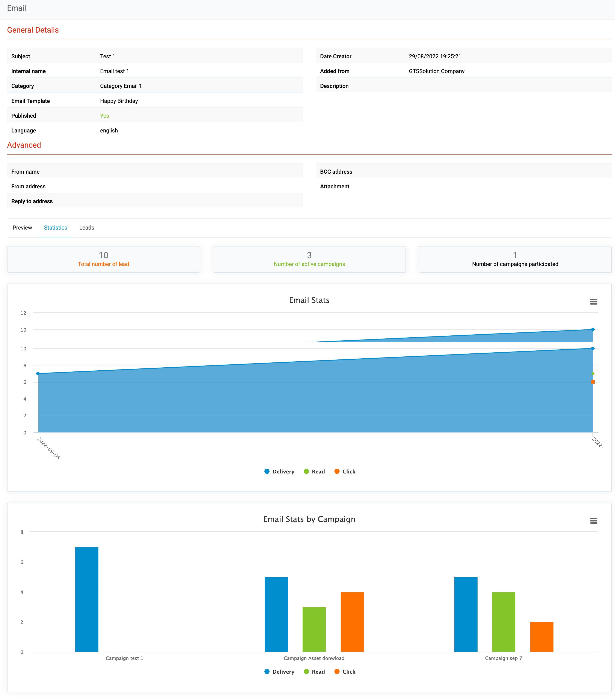Click the blue Delivery bar for Campaign test 1
Viewport: 615px width, 700px height.
pos(87,599)
